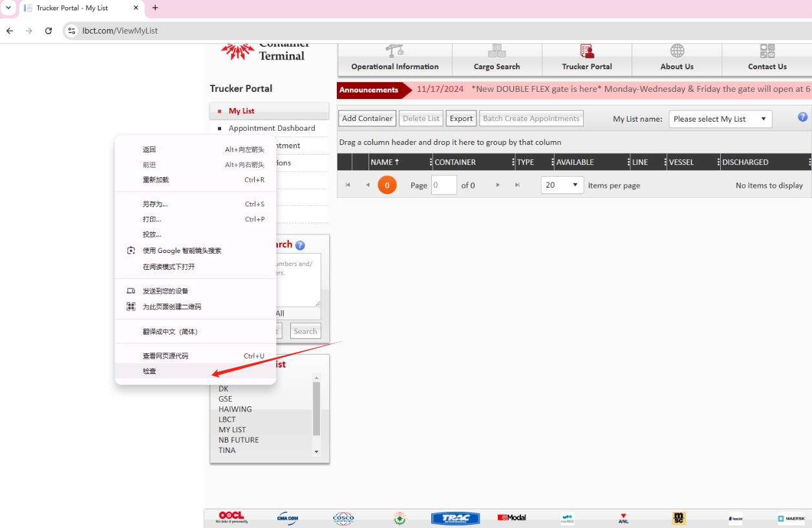This screenshot has height=528, width=812.
Task: Choose 为此页面创建二维码 in the context menu
Action: coord(195,307)
